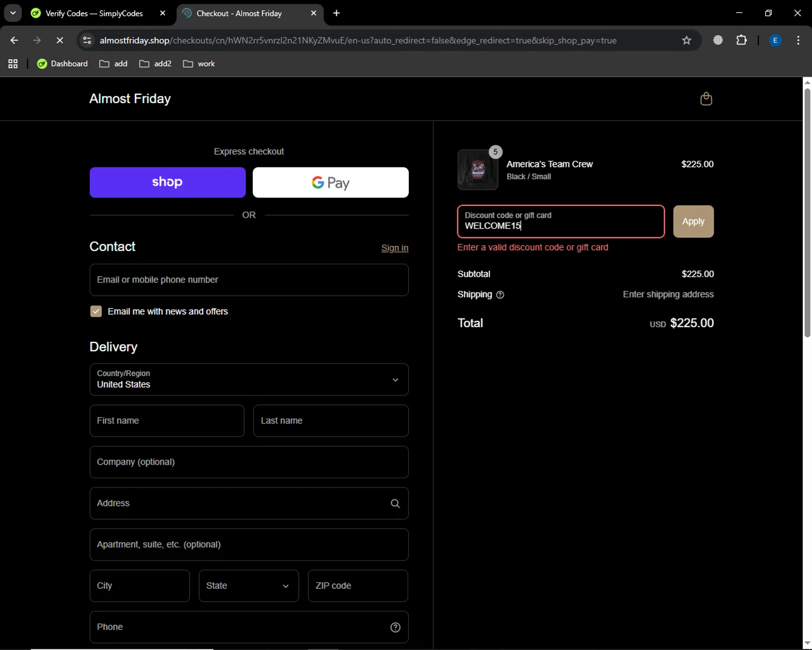Screen dimensions: 812x650
Task: Click the Total amount $225.00
Action: pyautogui.click(x=692, y=323)
